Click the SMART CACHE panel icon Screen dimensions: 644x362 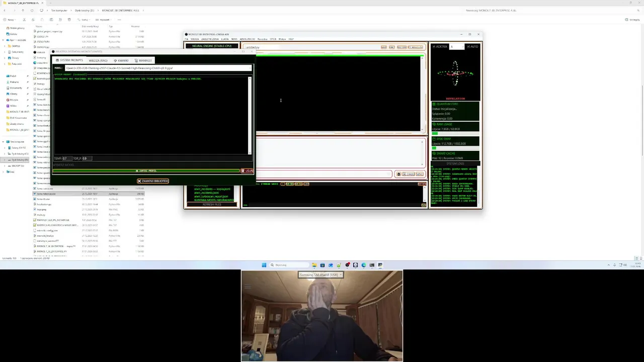(x=434, y=153)
